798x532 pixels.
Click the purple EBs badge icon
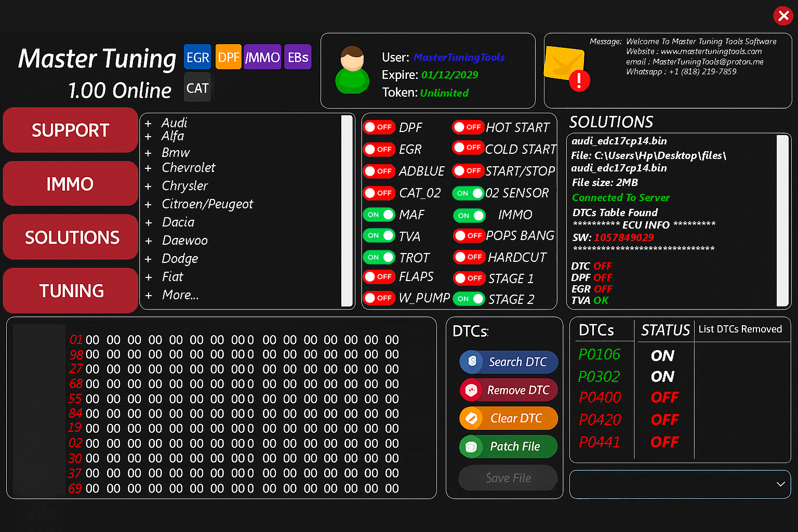[x=298, y=57]
